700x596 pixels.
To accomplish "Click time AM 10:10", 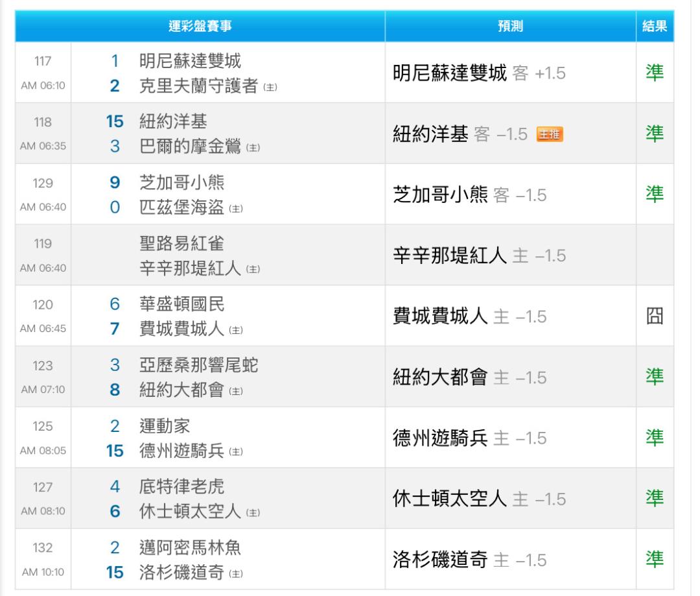I will pyautogui.click(x=43, y=572).
